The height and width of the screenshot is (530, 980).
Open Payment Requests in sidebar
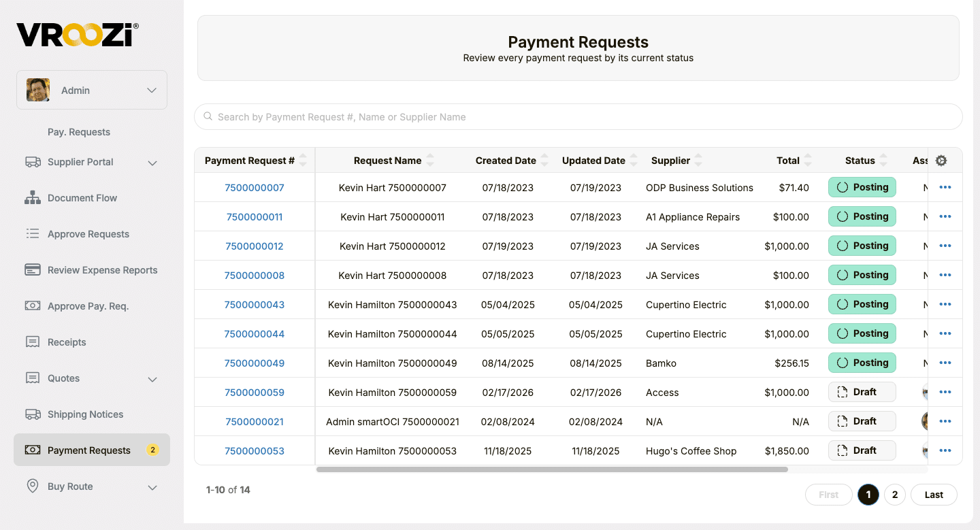(92, 450)
